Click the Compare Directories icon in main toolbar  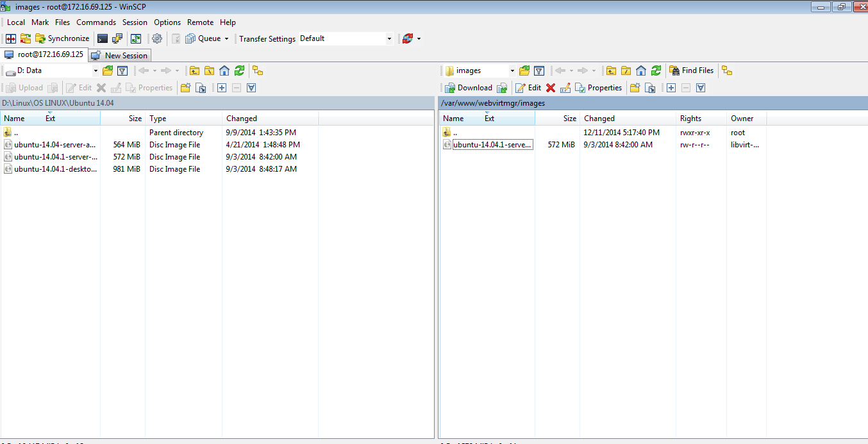pos(11,38)
